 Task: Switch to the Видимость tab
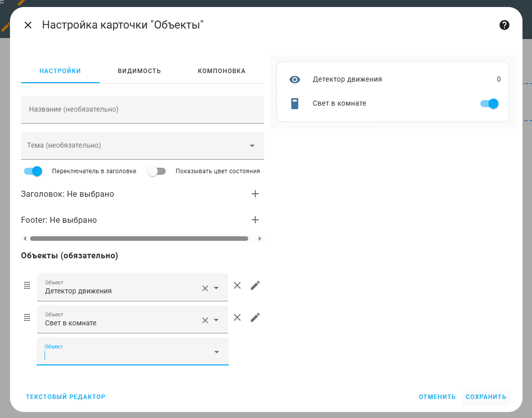click(x=139, y=71)
